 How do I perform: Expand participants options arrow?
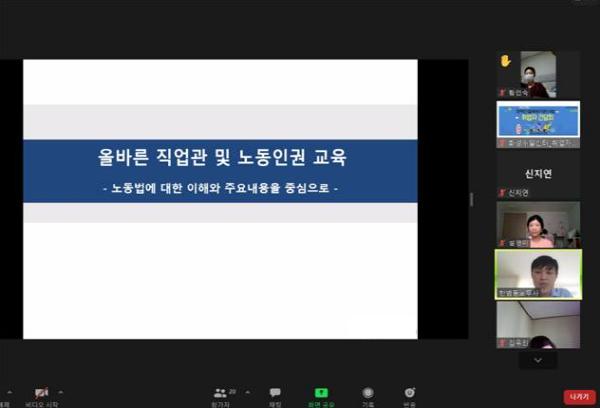coord(248,392)
